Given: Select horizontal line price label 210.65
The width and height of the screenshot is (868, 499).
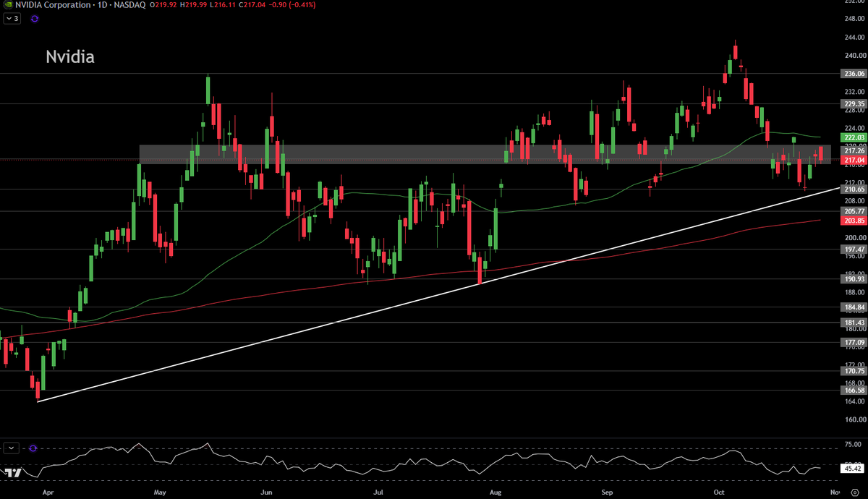Looking at the screenshot, I should click(854, 189).
